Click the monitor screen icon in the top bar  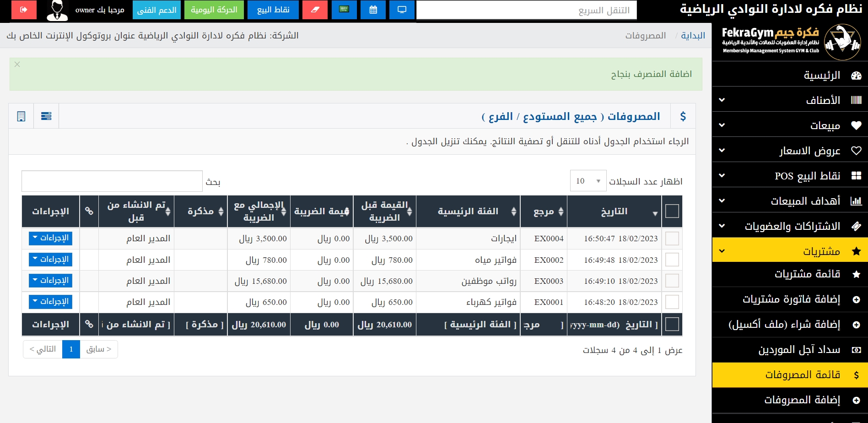[402, 10]
